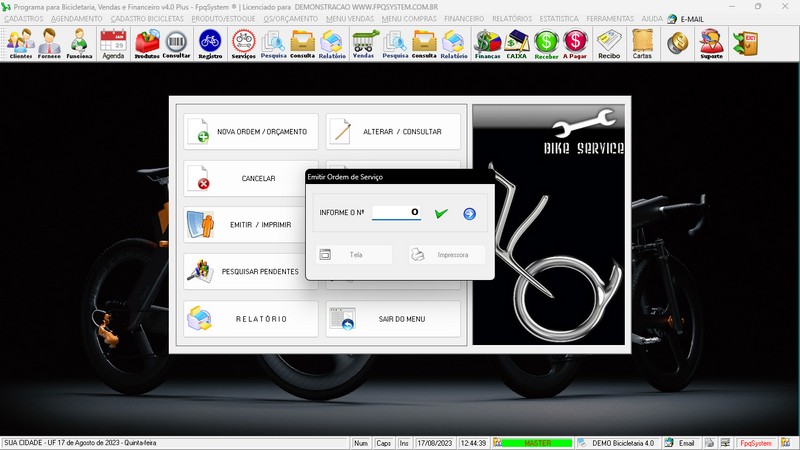Open the MENU COMPRAS menu
This screenshot has width=800, height=450.
(x=409, y=18)
